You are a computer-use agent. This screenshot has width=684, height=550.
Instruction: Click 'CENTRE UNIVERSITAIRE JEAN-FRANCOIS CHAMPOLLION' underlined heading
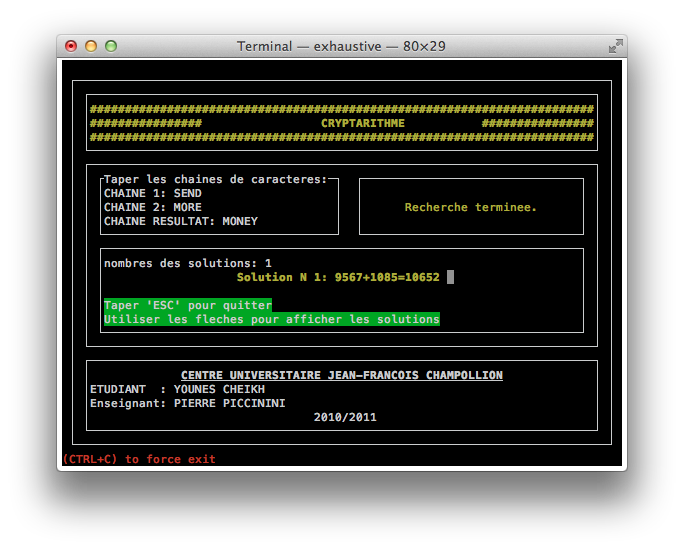(342, 375)
